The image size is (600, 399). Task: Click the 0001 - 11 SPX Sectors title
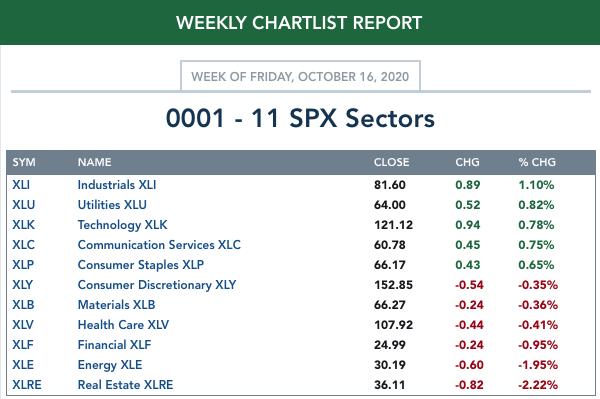(300, 118)
